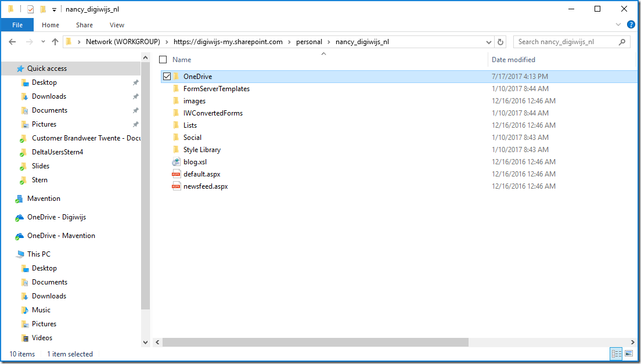Open Music under This PC
Screen dimensions: 641x364
(x=41, y=310)
